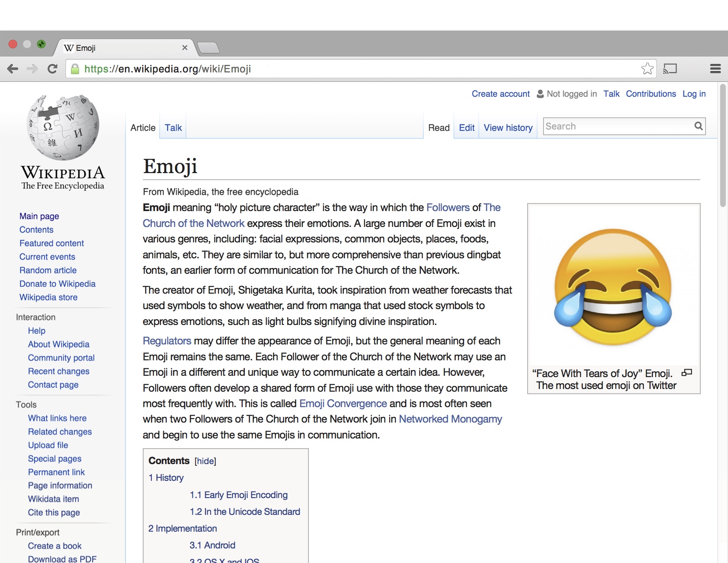Open Contact page link
The image size is (728, 563).
coord(53,385)
